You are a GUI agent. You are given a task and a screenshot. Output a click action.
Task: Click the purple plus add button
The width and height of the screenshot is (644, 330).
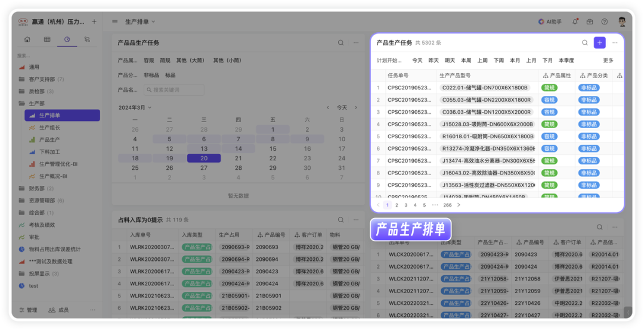click(600, 43)
